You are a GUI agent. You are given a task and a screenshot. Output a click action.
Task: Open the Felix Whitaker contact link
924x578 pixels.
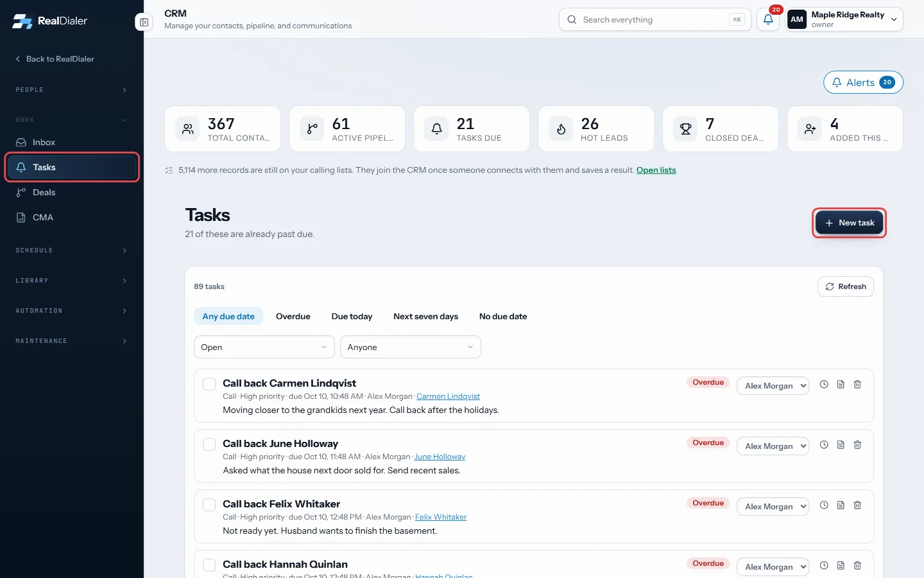point(441,517)
